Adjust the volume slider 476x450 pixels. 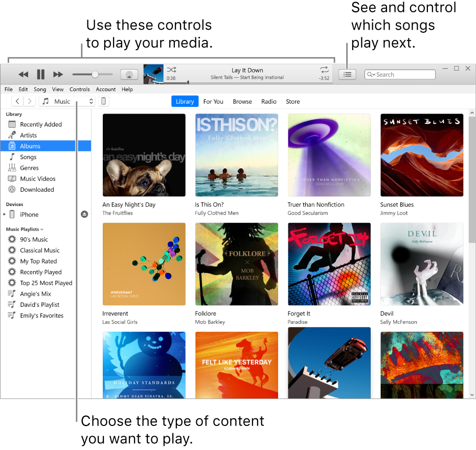pos(95,75)
